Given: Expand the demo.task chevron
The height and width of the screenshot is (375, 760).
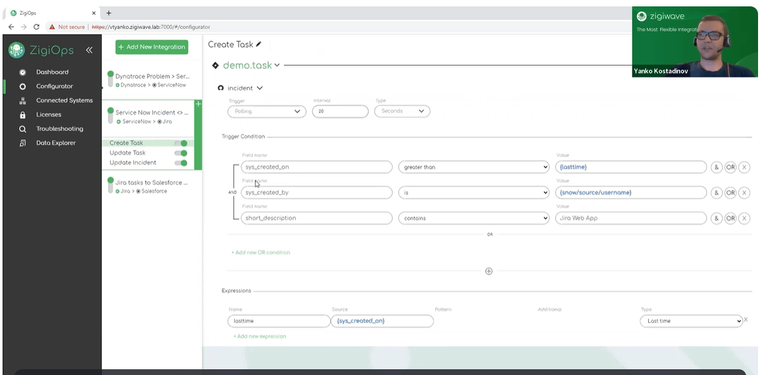Looking at the screenshot, I should coord(277,65).
